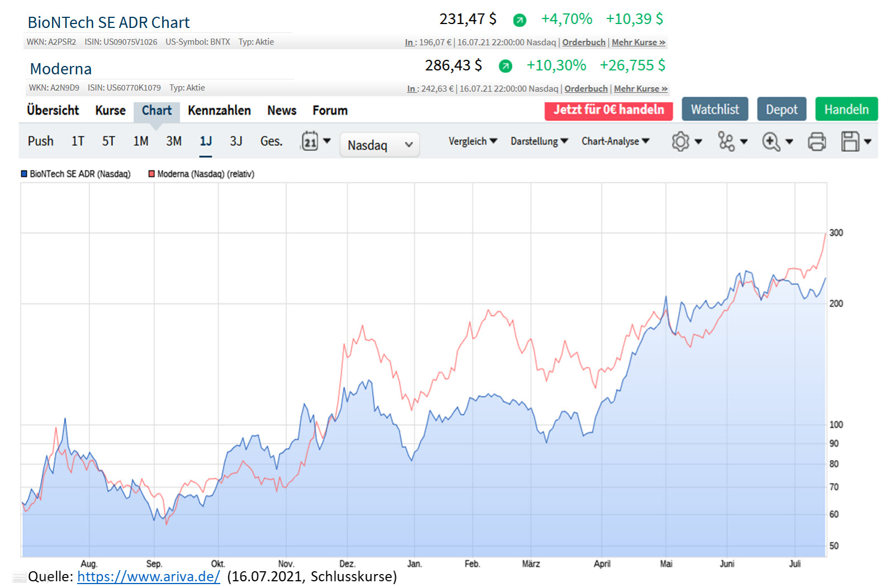Expand the settings gear dropdown arrow

coord(698,142)
